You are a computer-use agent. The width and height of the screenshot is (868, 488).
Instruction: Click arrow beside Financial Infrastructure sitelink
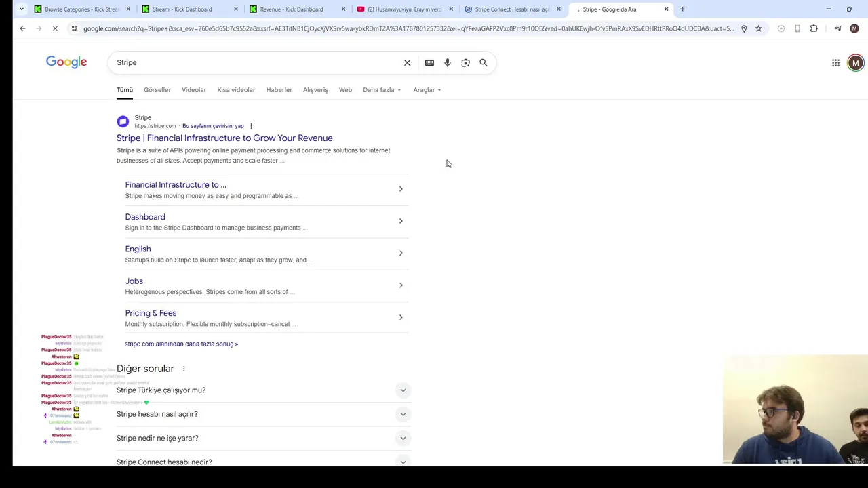pos(401,189)
